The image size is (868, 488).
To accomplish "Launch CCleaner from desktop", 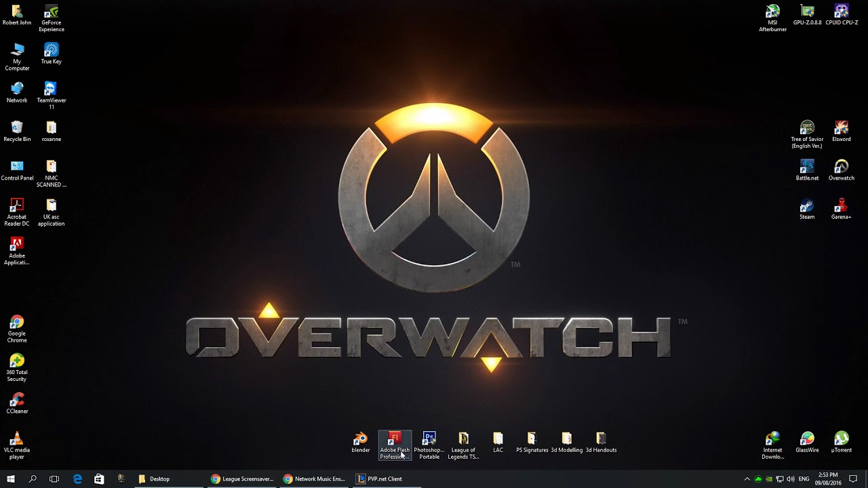I will (17, 403).
